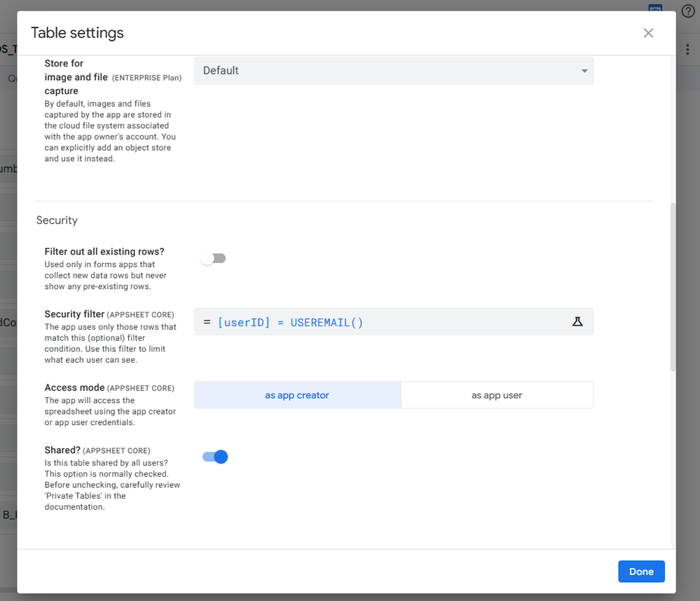Click the 'Shared?' label text
The image size is (700, 601).
62,450
